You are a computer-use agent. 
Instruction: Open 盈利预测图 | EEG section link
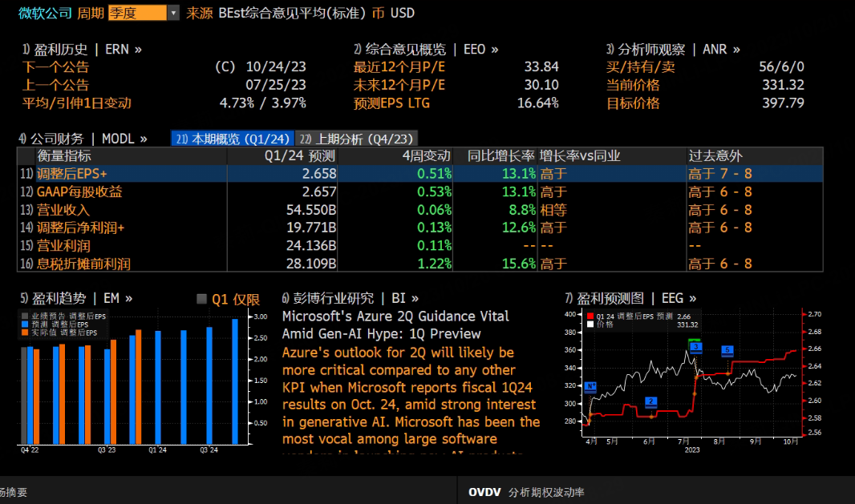coord(630,298)
